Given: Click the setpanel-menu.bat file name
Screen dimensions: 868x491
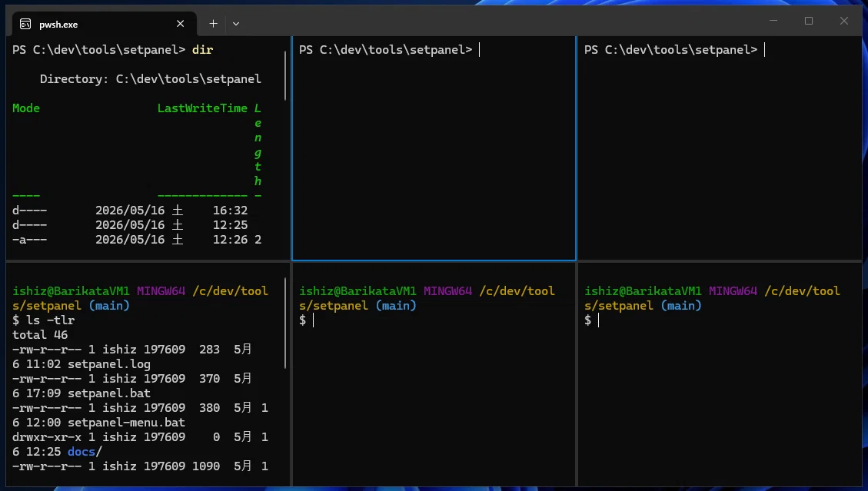Looking at the screenshot, I should [126, 423].
